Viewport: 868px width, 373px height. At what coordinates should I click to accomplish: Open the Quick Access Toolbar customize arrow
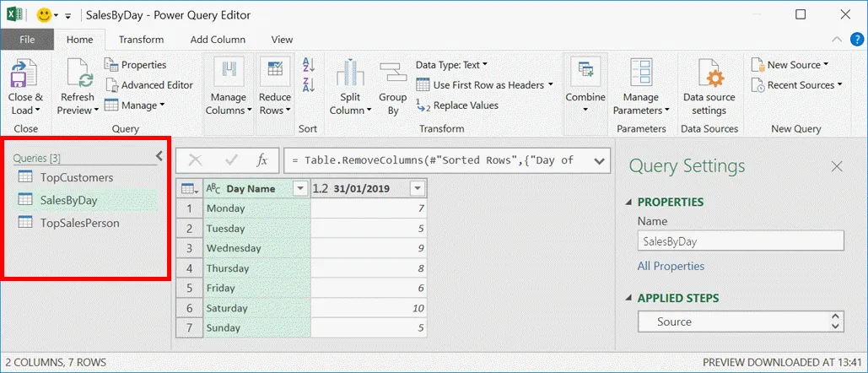pos(68,15)
